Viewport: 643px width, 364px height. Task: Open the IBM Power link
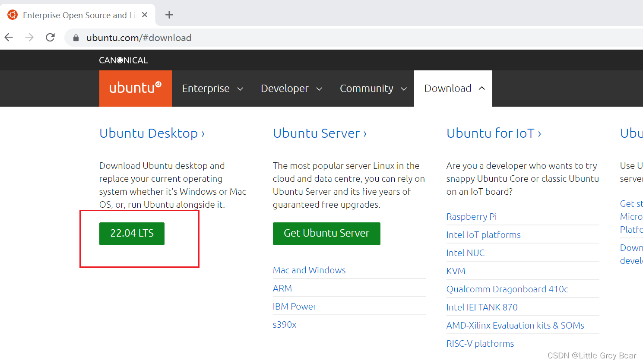click(x=295, y=307)
